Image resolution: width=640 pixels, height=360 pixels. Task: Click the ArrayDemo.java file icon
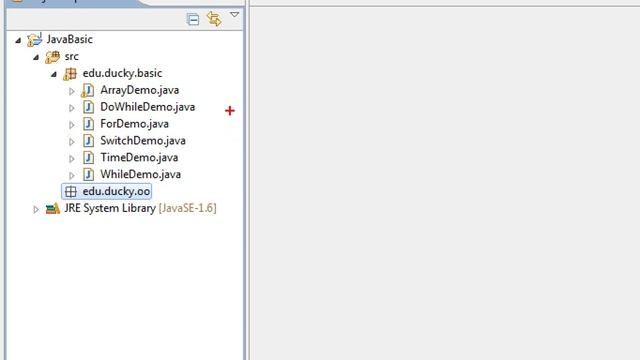[x=87, y=90]
